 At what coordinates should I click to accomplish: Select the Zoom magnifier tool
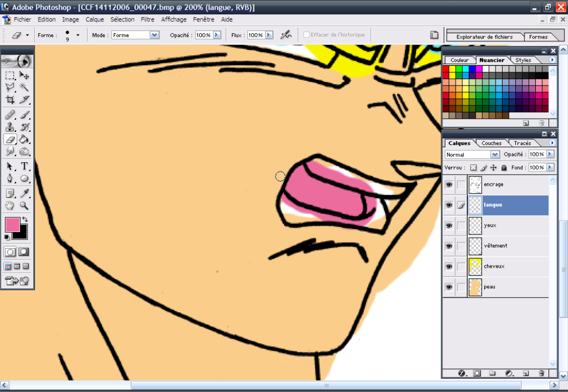(x=24, y=206)
